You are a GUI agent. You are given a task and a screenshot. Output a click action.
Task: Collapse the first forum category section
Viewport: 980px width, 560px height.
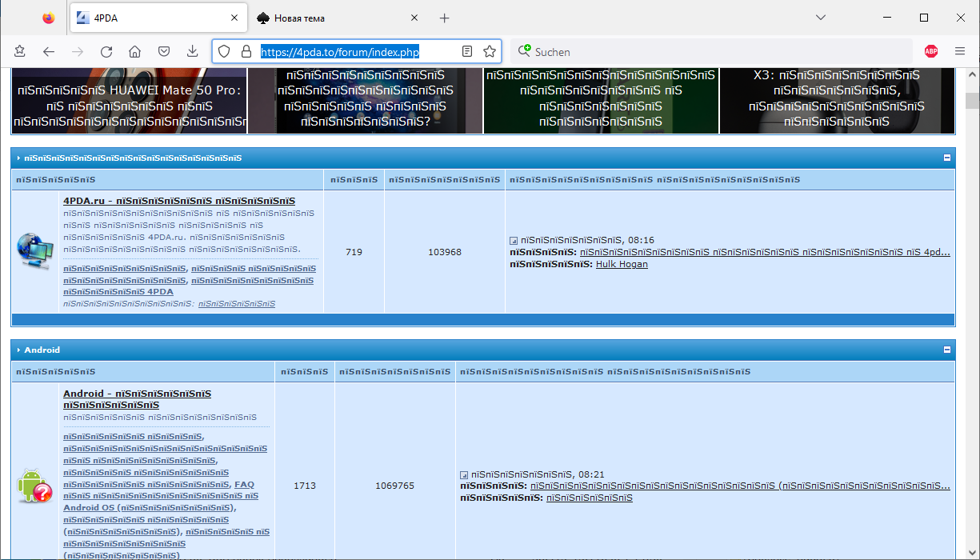pyautogui.click(x=947, y=158)
